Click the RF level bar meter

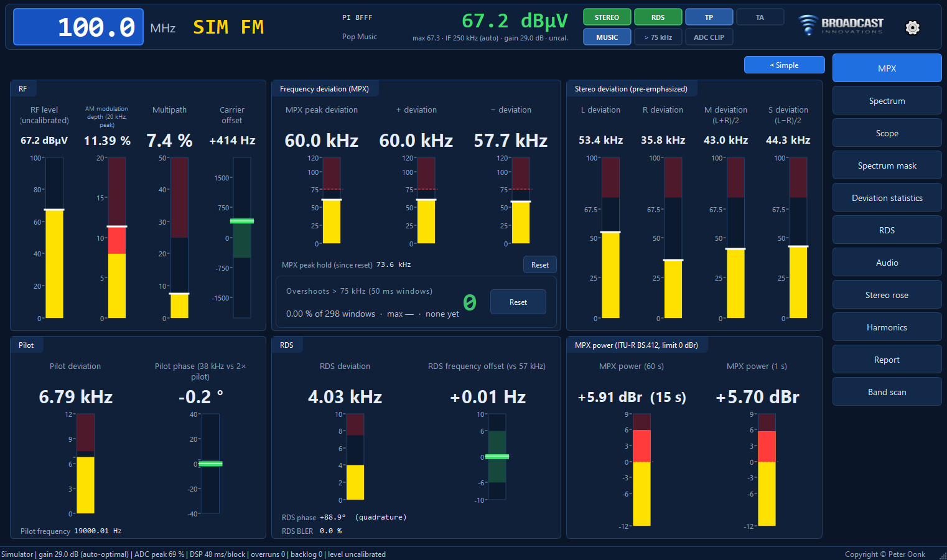pos(54,238)
